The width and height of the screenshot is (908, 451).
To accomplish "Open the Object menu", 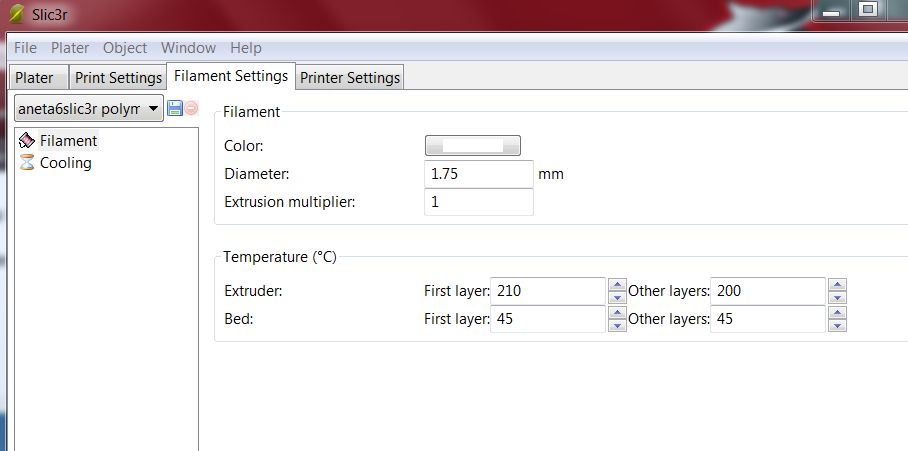I will pyautogui.click(x=125, y=47).
